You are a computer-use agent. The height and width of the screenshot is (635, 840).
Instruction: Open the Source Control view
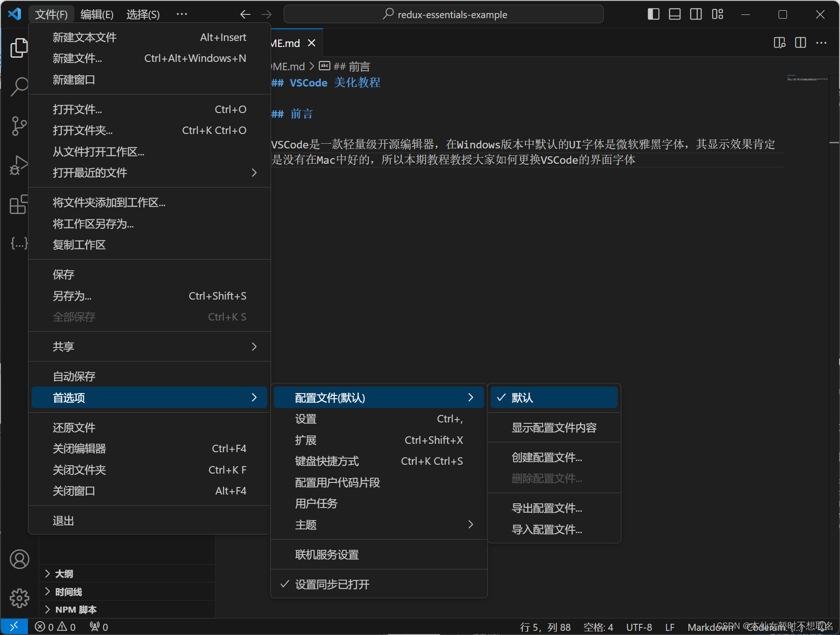click(19, 126)
